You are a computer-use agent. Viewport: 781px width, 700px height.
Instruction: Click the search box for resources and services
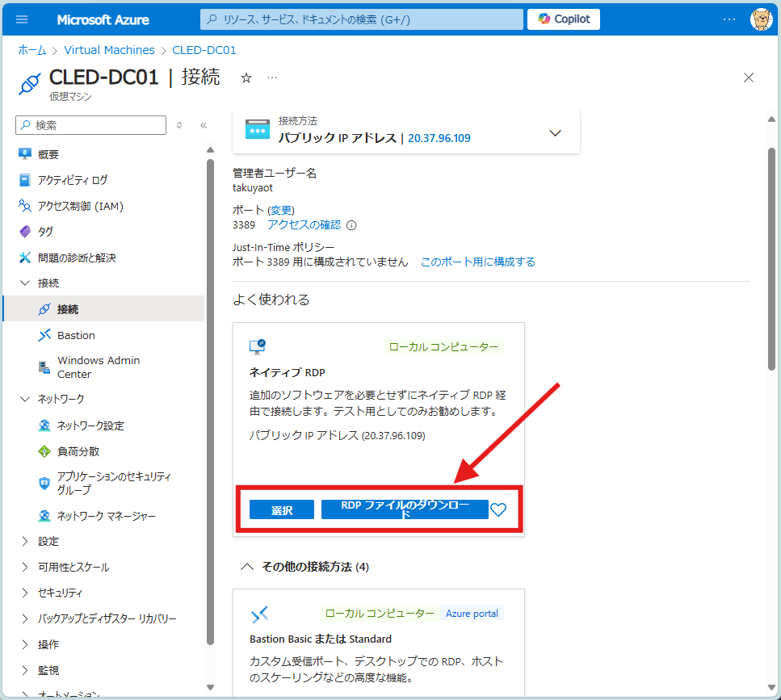(x=362, y=19)
